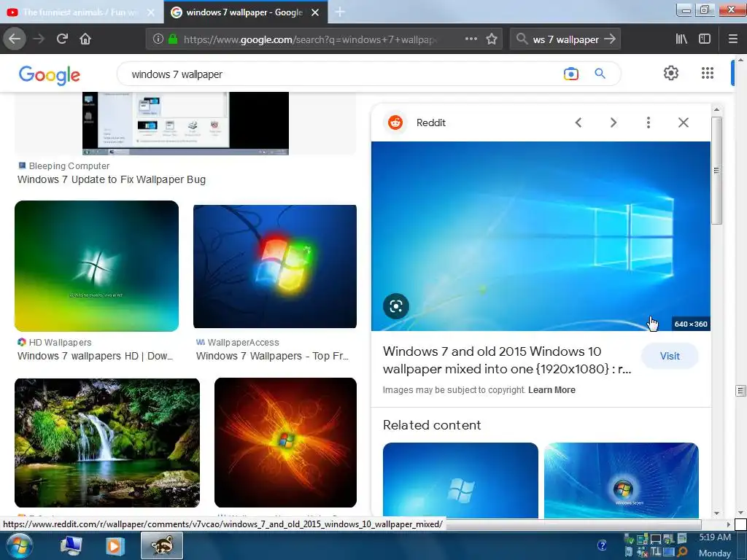
Task: Open site information icon in address bar
Action: point(158,39)
